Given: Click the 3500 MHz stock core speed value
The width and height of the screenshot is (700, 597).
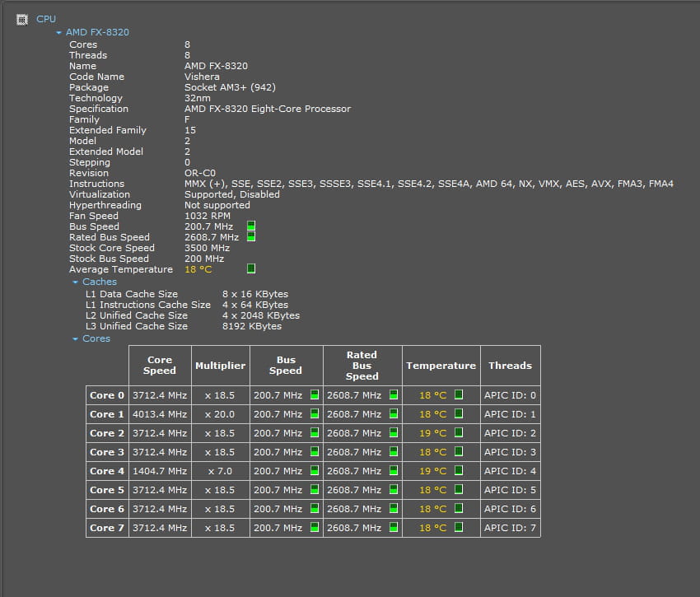Looking at the screenshot, I should tap(208, 248).
